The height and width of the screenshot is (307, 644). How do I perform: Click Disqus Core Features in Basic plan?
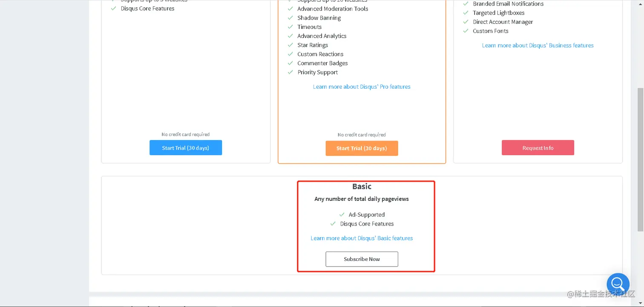point(367,223)
